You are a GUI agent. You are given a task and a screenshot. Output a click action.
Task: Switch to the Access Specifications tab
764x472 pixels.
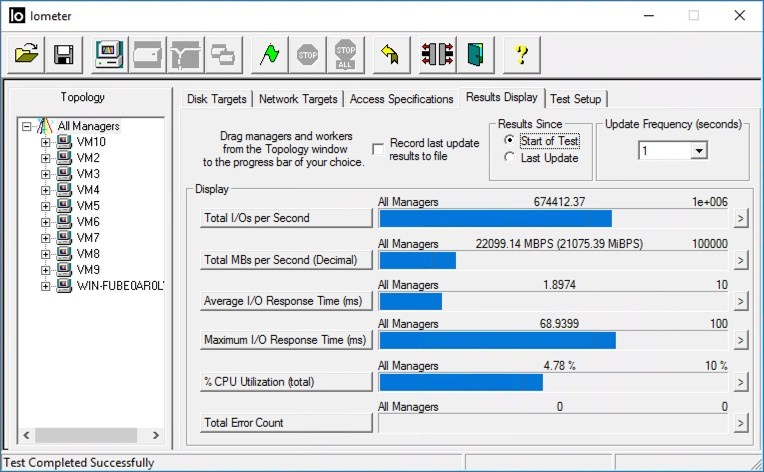tap(401, 99)
